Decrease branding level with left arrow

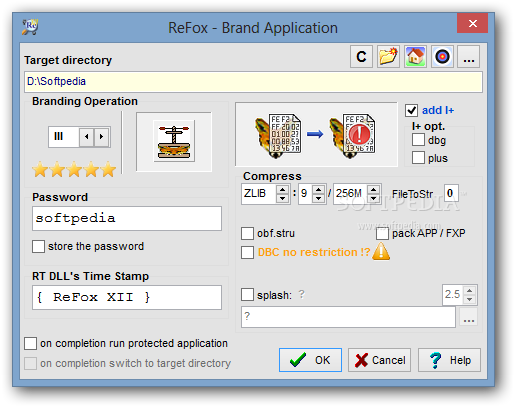pos(87,136)
